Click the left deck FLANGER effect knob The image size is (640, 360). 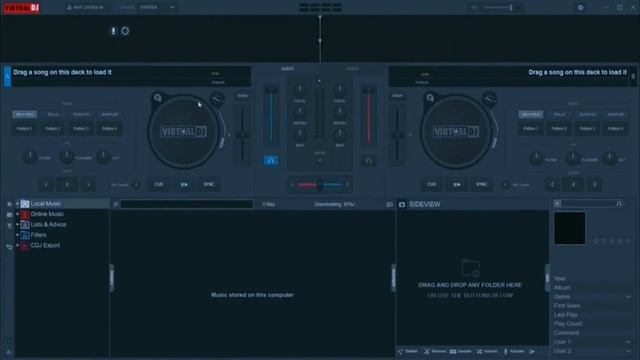point(67,157)
